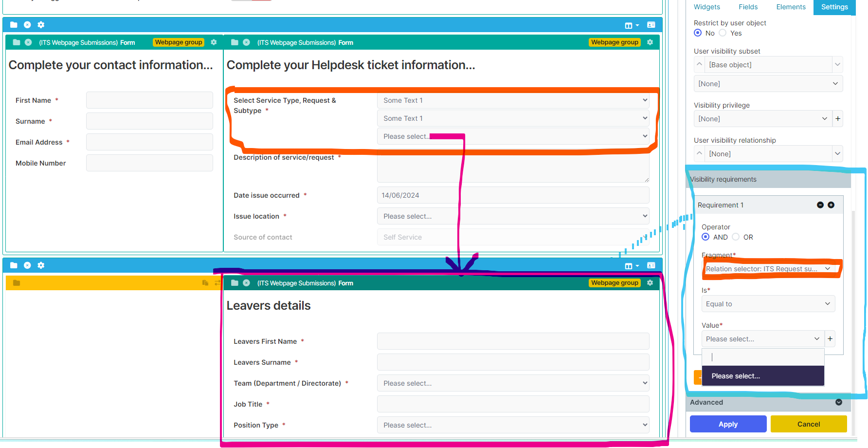Viewport: 868px width, 448px height.
Task: Click folder icon in second blue row bar
Action: (14, 265)
